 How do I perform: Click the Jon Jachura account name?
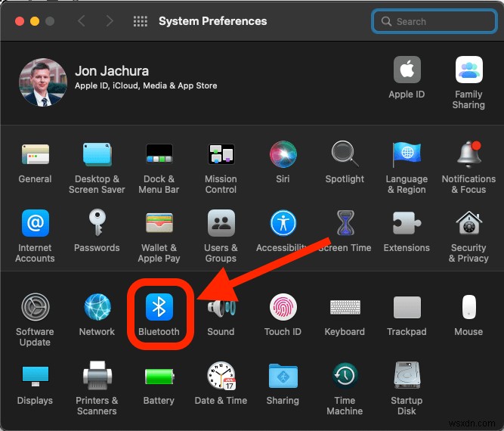tap(112, 71)
